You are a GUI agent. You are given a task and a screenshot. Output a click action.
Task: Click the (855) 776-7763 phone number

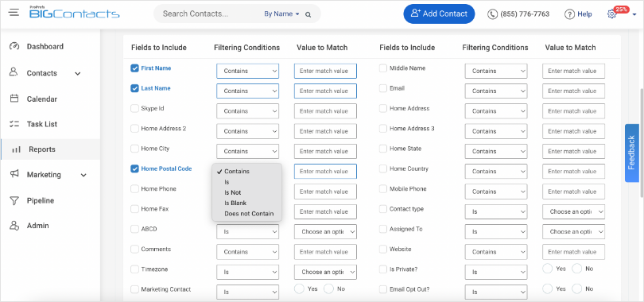click(x=525, y=14)
